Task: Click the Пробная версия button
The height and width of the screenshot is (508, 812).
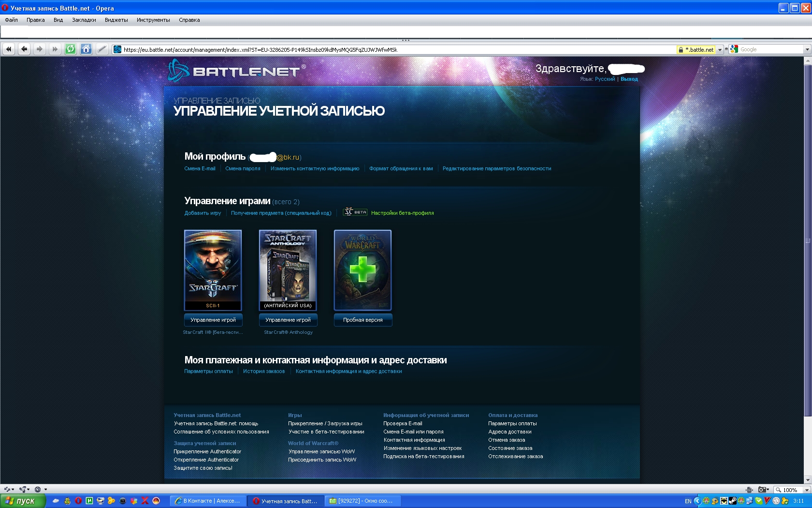Action: (x=363, y=320)
